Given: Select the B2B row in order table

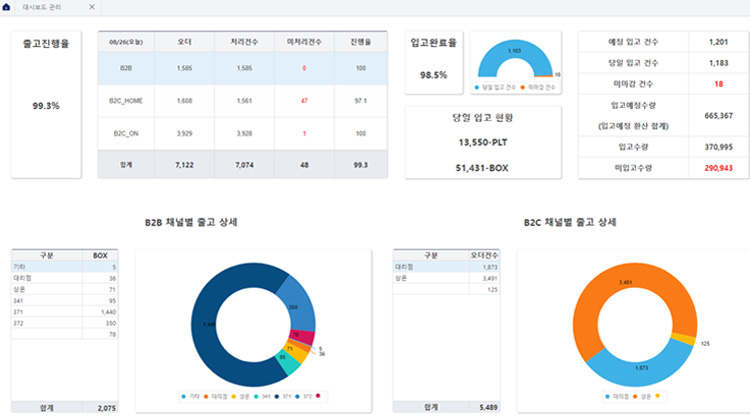Looking at the screenshot, I should click(125, 69).
